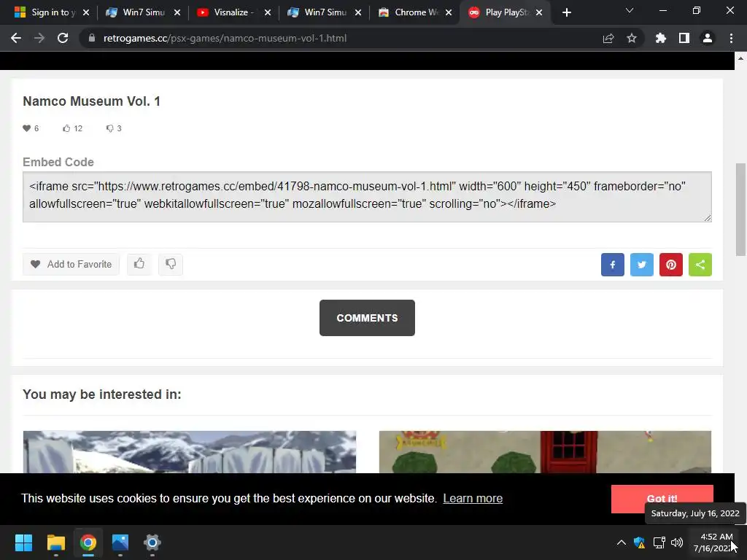Screen dimensions: 747x560
Task: Dislike the game with the thumbs-down button
Action: click(171, 264)
